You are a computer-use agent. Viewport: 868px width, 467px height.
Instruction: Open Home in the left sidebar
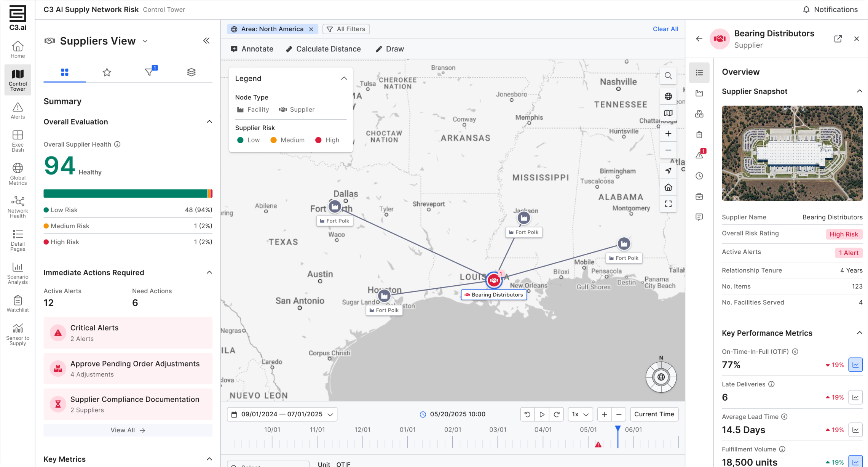tap(18, 50)
